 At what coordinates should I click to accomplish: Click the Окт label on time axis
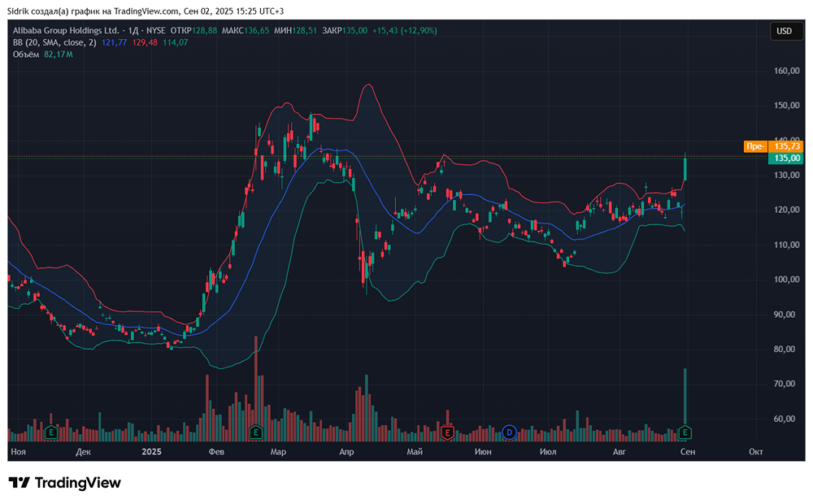pyautogui.click(x=756, y=450)
